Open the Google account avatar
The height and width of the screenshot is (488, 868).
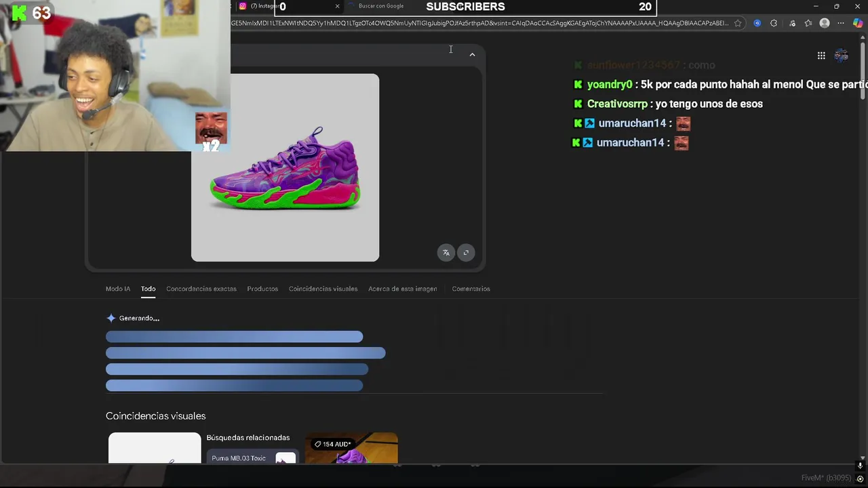point(842,56)
